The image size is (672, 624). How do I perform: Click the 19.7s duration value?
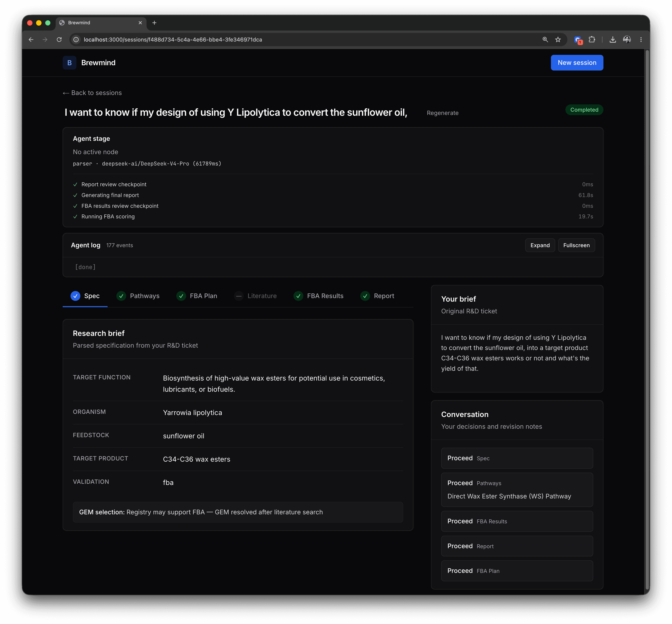[x=586, y=216]
